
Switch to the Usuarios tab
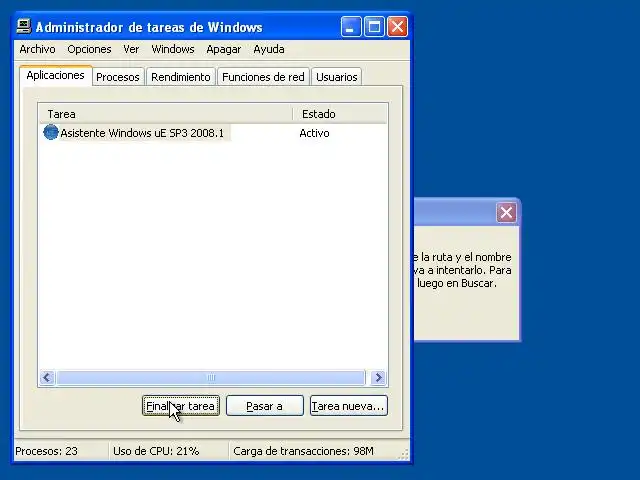(337, 77)
